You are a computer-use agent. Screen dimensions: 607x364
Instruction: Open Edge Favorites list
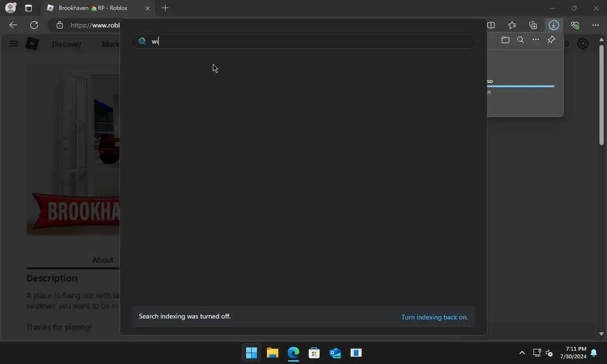tap(512, 25)
